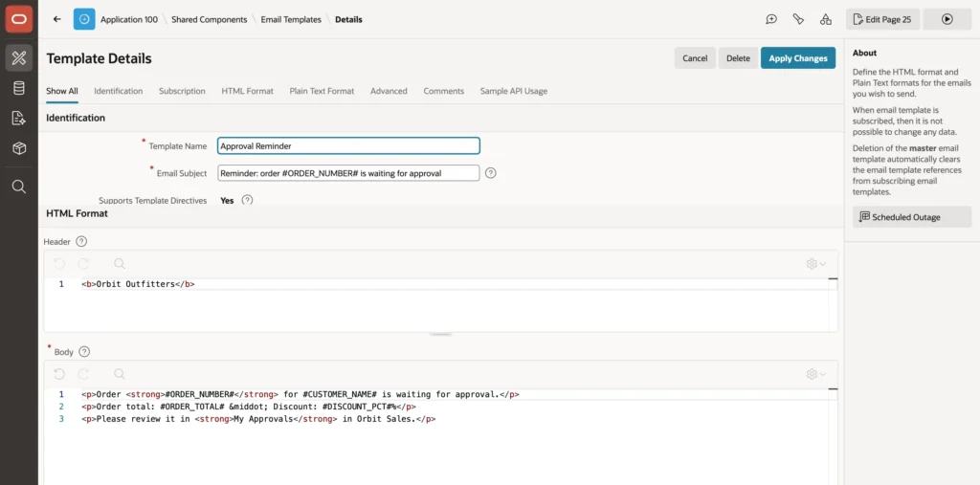This screenshot has width=980, height=485.
Task: Click undo in the Body editor
Action: click(58, 374)
